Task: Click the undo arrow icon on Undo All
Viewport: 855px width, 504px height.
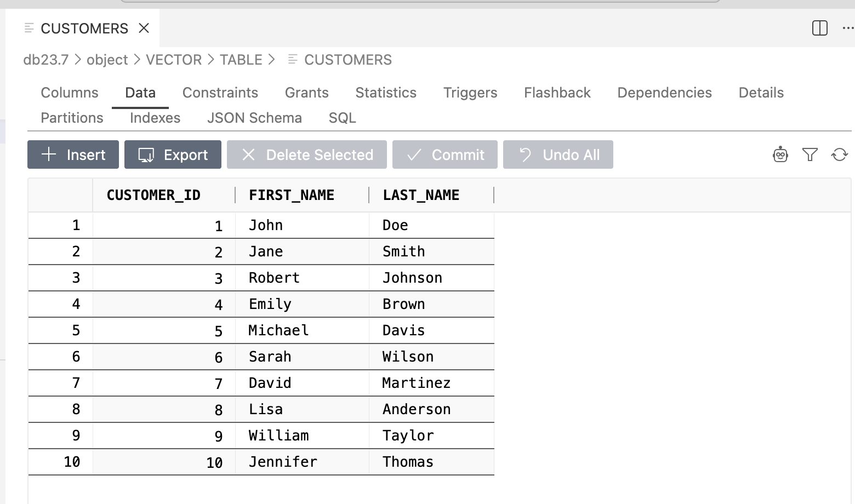Action: [525, 154]
